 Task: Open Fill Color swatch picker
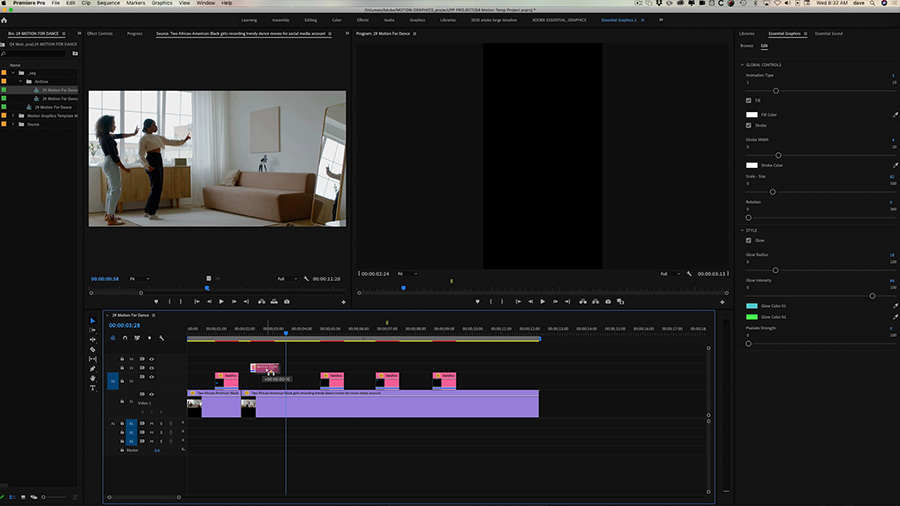(x=751, y=115)
